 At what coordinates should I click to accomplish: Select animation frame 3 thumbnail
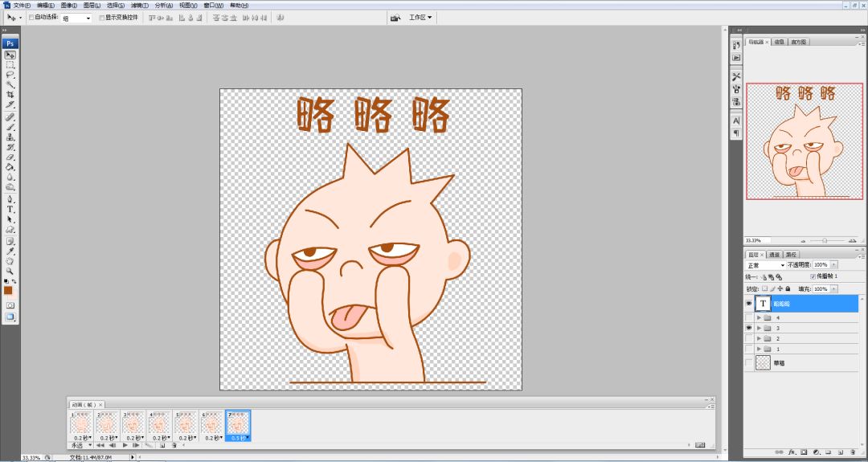point(133,423)
